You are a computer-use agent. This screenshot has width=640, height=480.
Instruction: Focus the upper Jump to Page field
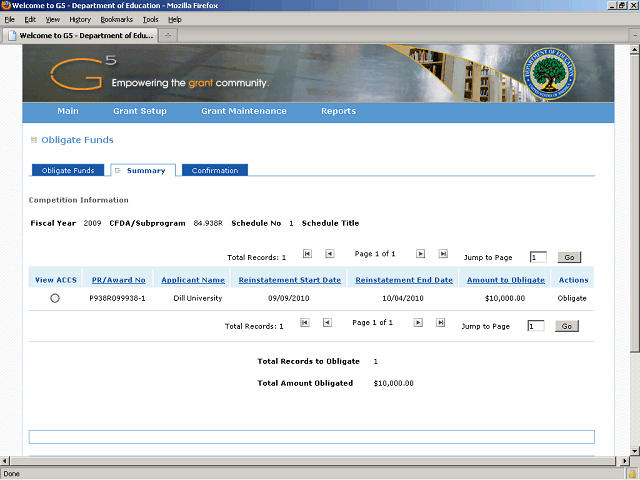(538, 257)
